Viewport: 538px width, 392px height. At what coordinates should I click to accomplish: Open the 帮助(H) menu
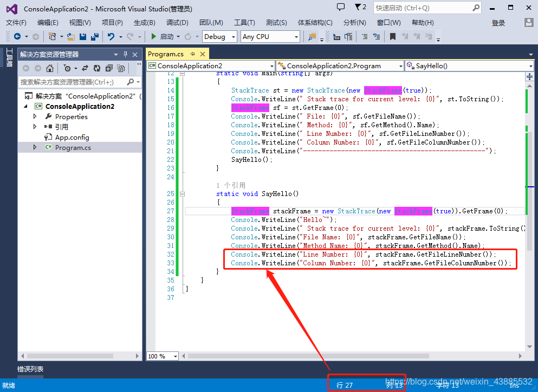(423, 23)
